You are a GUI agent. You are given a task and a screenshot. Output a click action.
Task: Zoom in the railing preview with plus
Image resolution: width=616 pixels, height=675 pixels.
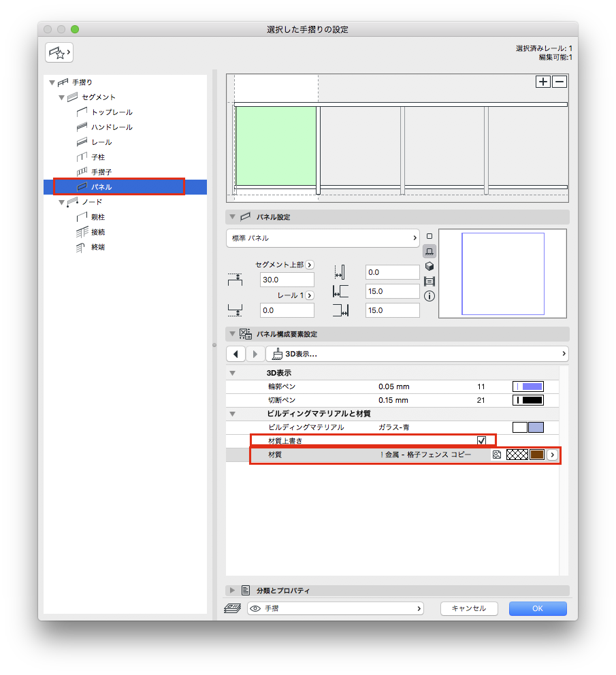click(x=543, y=82)
